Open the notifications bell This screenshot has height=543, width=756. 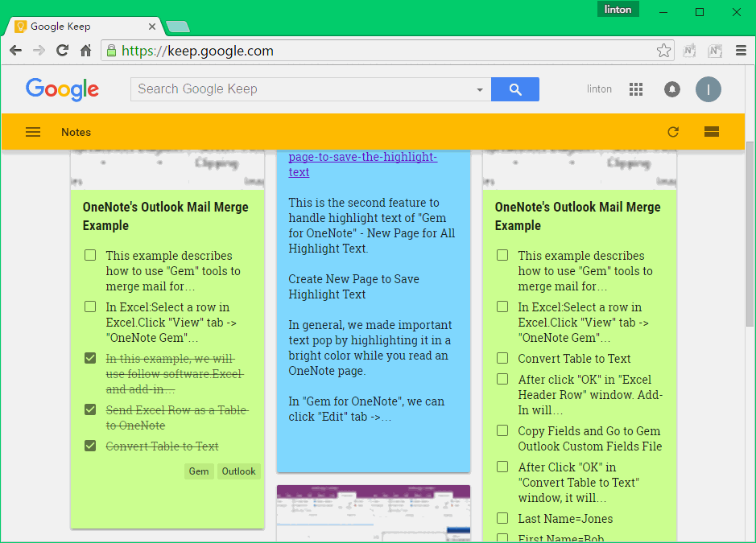[x=672, y=89]
